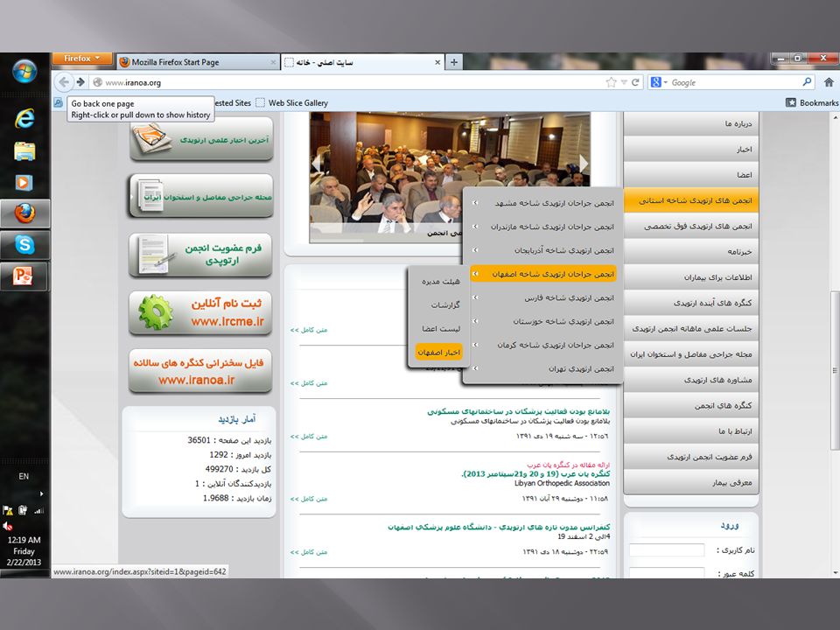Click the page vertical scrollbar thumb
This screenshot has width=840, height=630.
pyautogui.click(x=835, y=370)
